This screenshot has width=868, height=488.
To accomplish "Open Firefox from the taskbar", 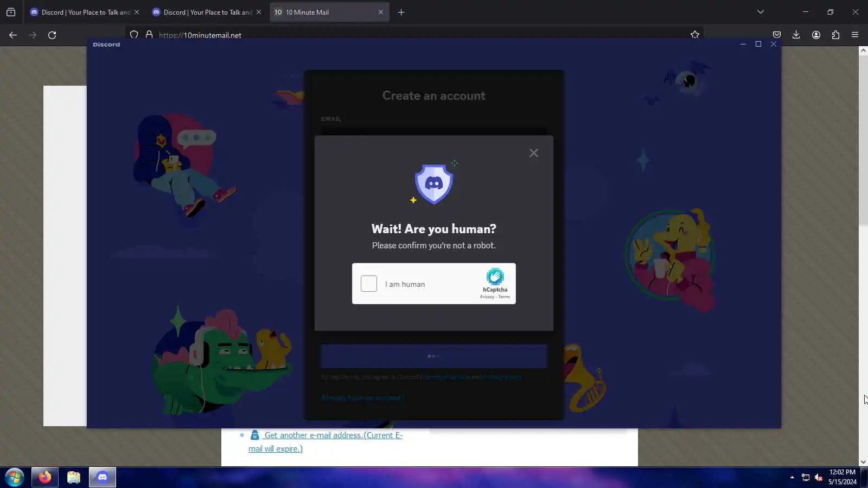I will pyautogui.click(x=44, y=477).
